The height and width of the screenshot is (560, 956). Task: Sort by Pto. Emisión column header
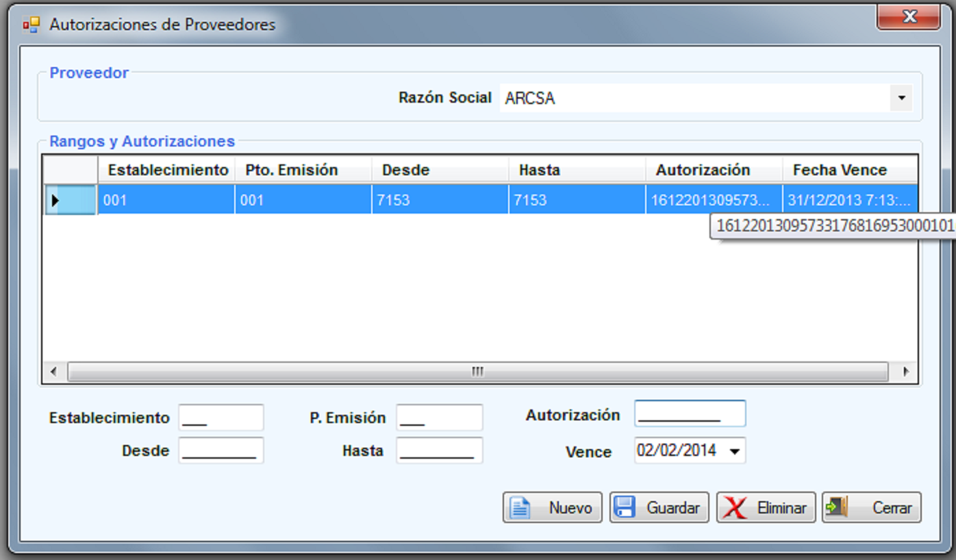303,170
